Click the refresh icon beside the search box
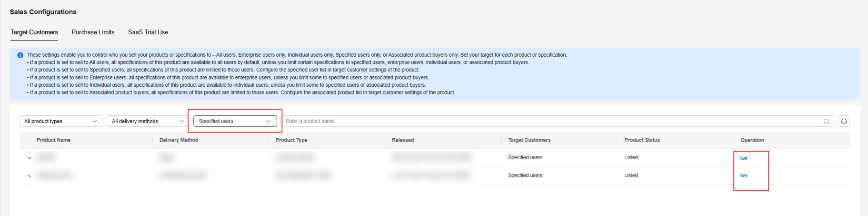Viewport: 868px width, 216px height. [844, 121]
